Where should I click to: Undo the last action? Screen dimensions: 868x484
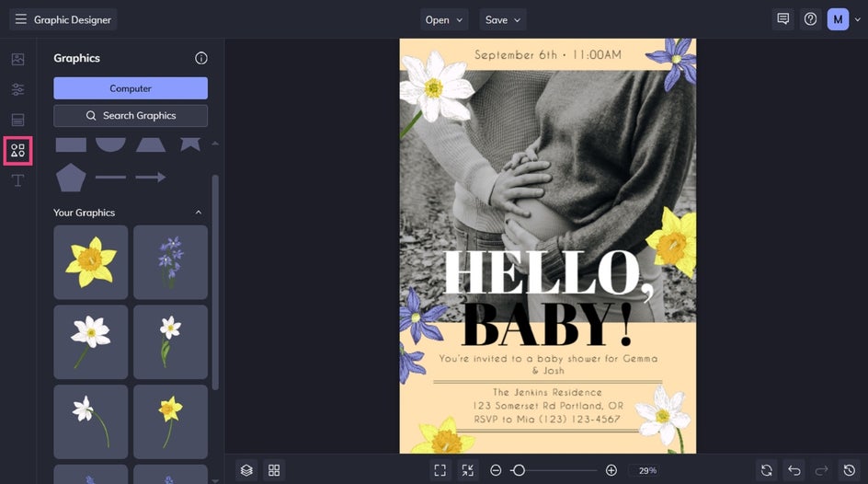(x=794, y=470)
